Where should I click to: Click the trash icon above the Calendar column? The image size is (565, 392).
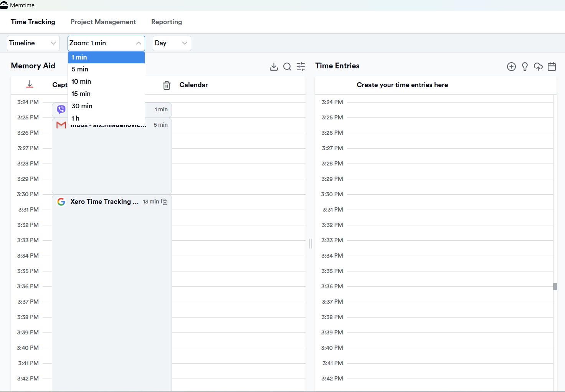(167, 85)
